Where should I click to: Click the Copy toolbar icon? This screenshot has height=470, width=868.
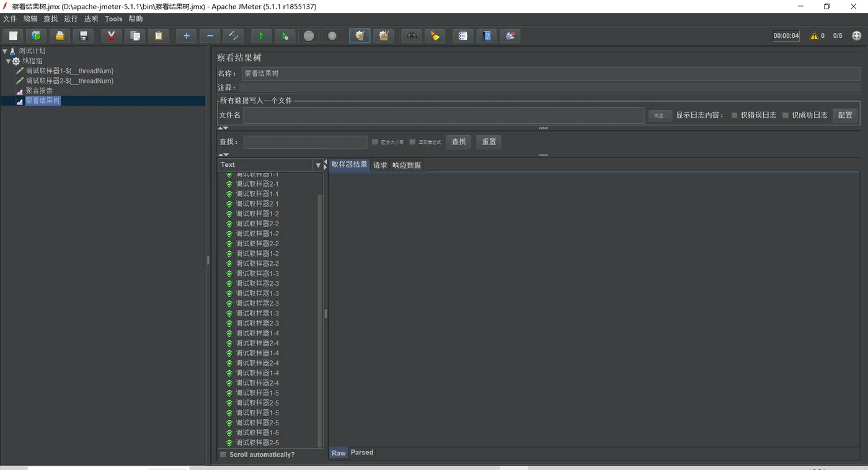click(135, 36)
